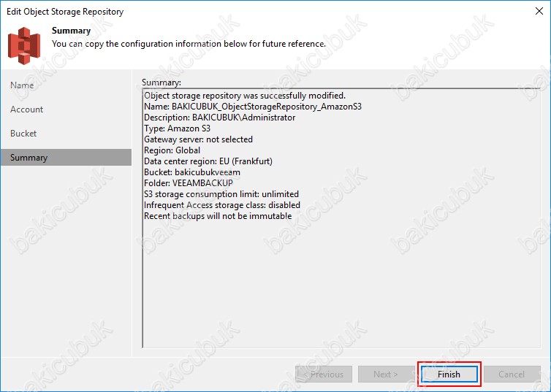This screenshot has width=551, height=392.
Task: Click the Type: Amazon S3 line
Action: pos(177,128)
